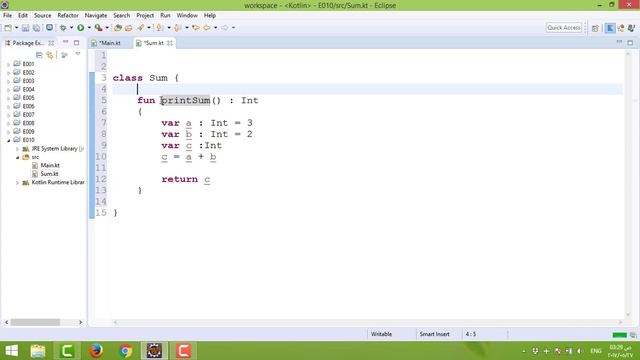Switch to the Debug perspective icon
The width and height of the screenshot is (640, 360).
click(631, 28)
